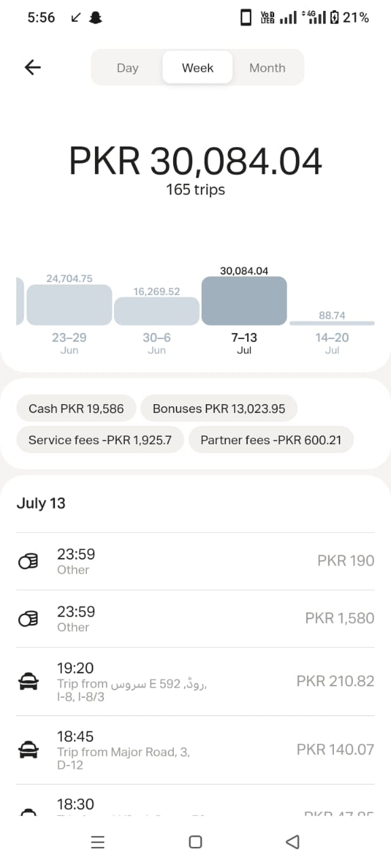Viewport: 391px width, 868px height.
Task: Select the 30–6 Jun earnings bar
Action: click(156, 311)
